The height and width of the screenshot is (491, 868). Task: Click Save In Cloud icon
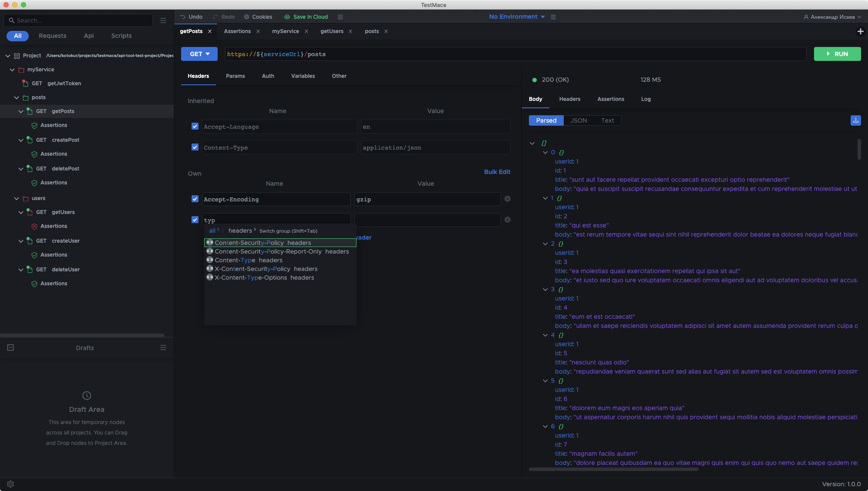coord(287,17)
